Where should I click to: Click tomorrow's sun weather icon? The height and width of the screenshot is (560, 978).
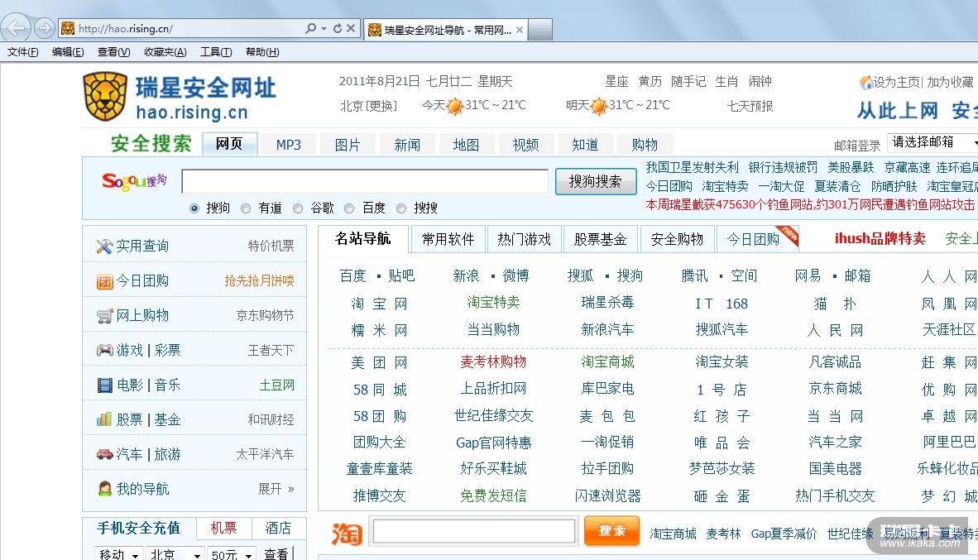598,106
